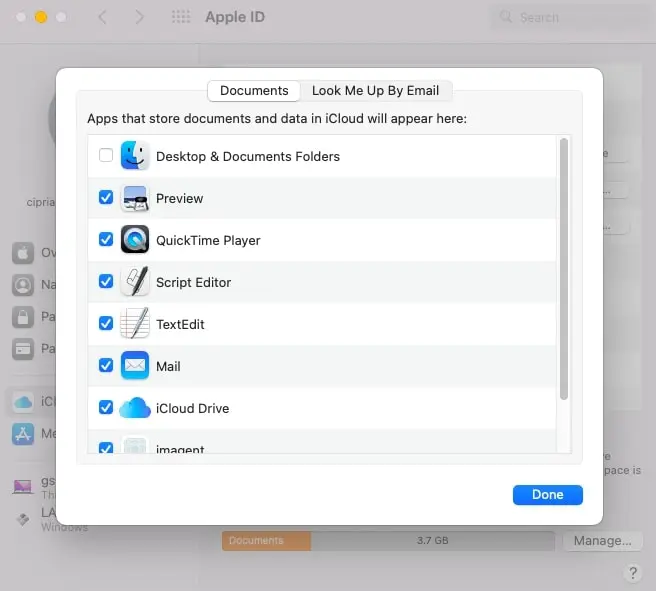Click the person contact icon in sidebar
The image size is (656, 591).
(23, 285)
